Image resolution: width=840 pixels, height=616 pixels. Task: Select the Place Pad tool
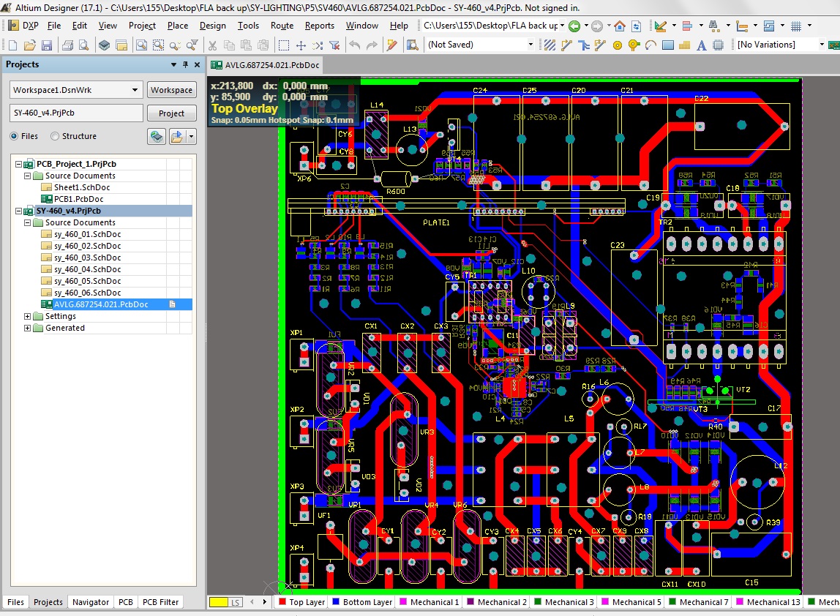coord(617,45)
